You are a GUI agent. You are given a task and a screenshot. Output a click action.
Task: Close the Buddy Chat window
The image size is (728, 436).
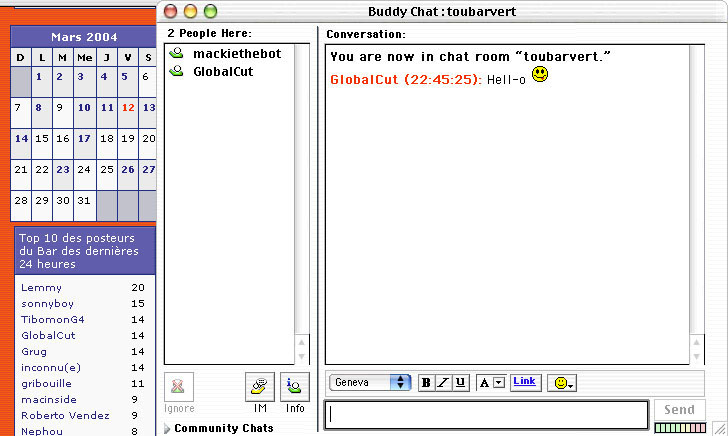tap(171, 11)
